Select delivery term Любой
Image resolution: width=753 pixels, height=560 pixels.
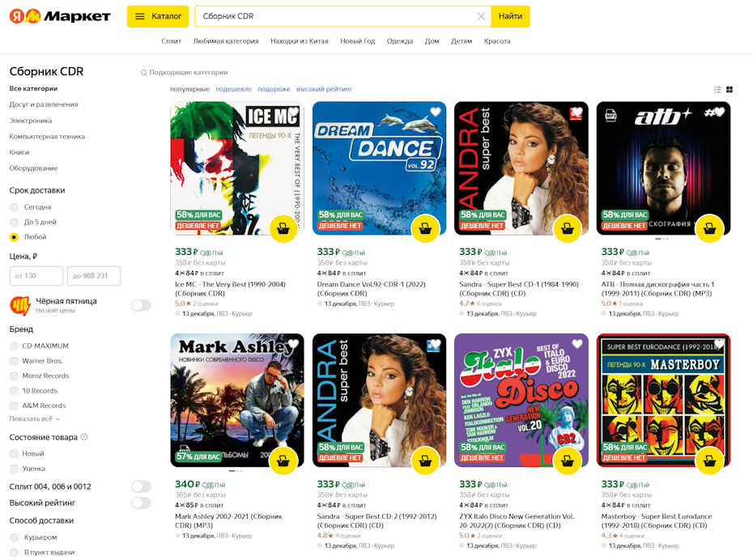pyautogui.click(x=15, y=237)
